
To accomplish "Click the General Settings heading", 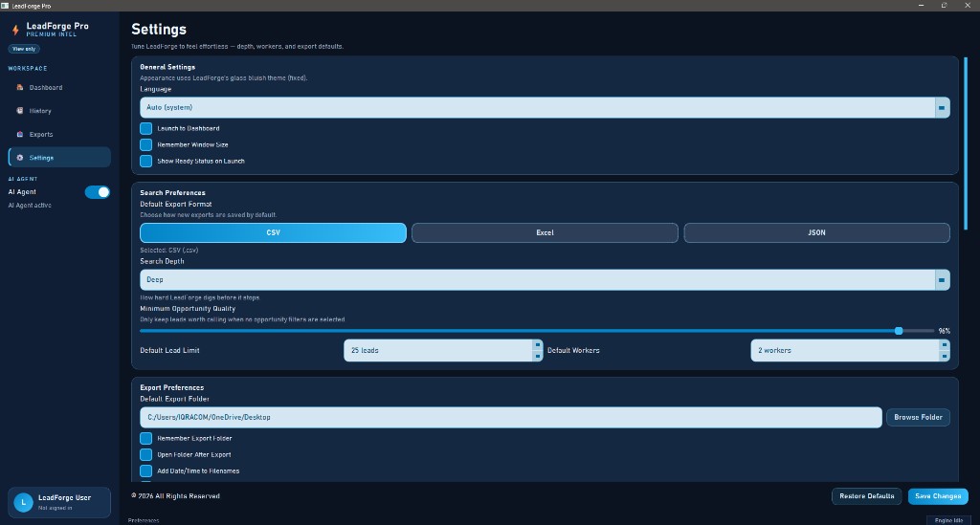I will (x=167, y=67).
